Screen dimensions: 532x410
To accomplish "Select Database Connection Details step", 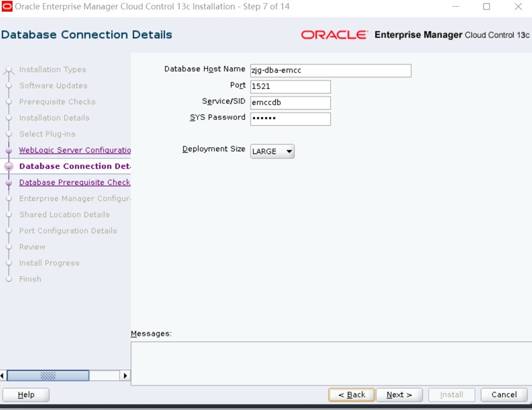I will [x=75, y=166].
